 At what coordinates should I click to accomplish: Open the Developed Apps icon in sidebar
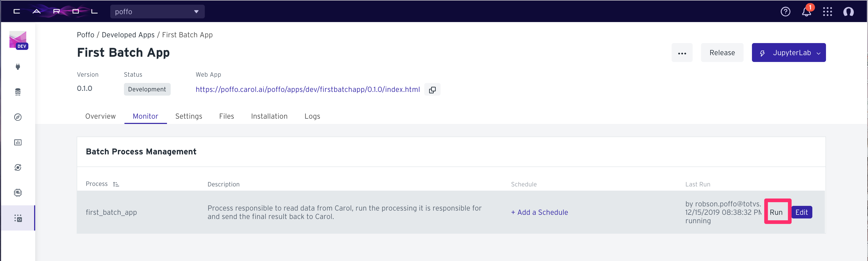pos(18,218)
